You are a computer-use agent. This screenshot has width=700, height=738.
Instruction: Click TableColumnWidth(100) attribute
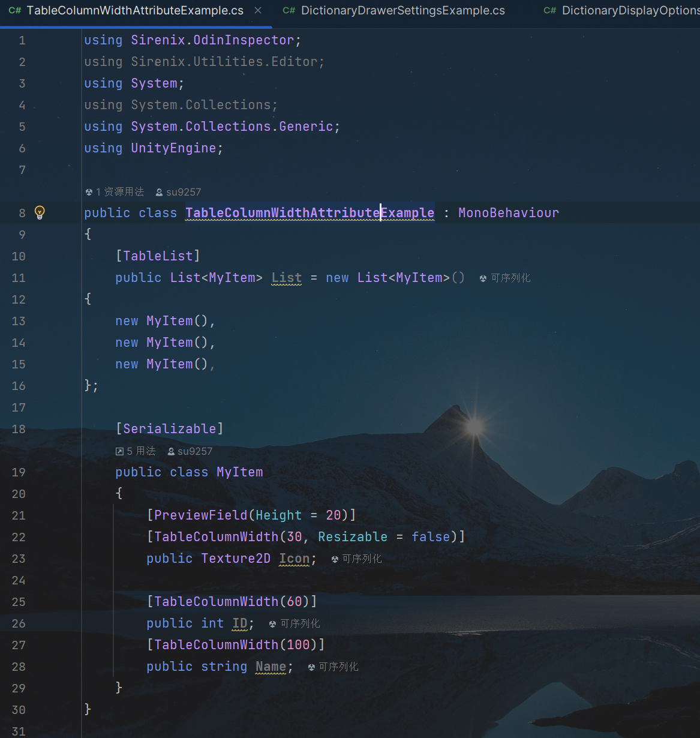coord(236,645)
